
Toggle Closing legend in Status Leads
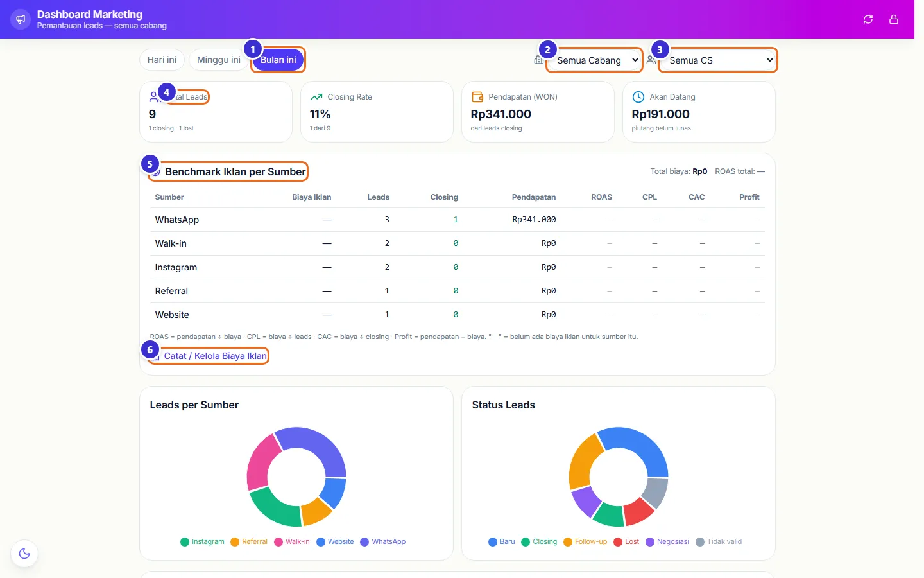540,541
